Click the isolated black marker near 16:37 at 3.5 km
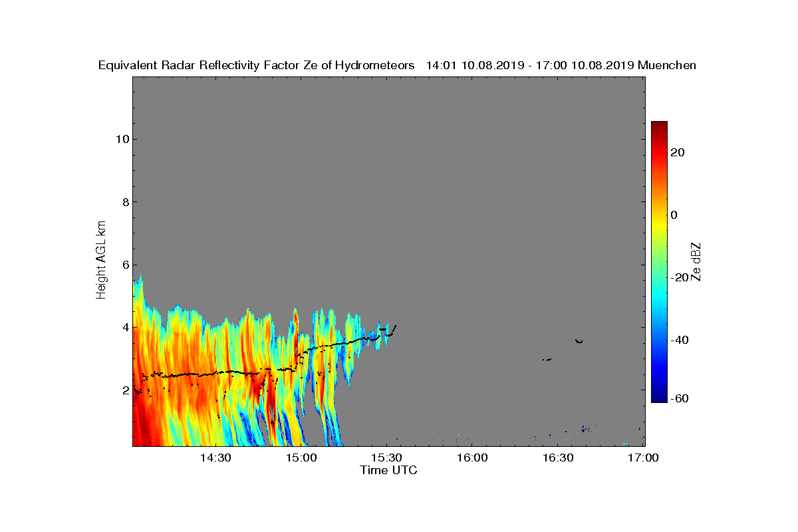This screenshot has width=798, height=532. click(579, 341)
